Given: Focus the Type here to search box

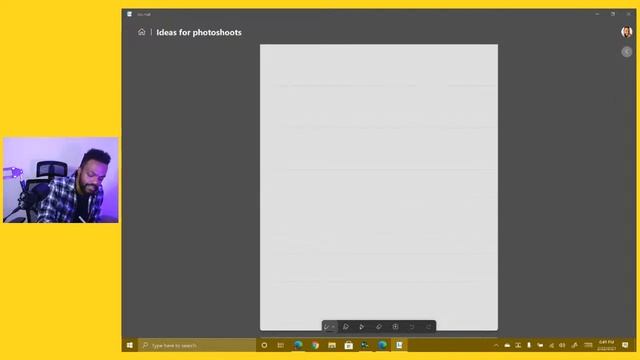Looking at the screenshot, I should (x=197, y=345).
